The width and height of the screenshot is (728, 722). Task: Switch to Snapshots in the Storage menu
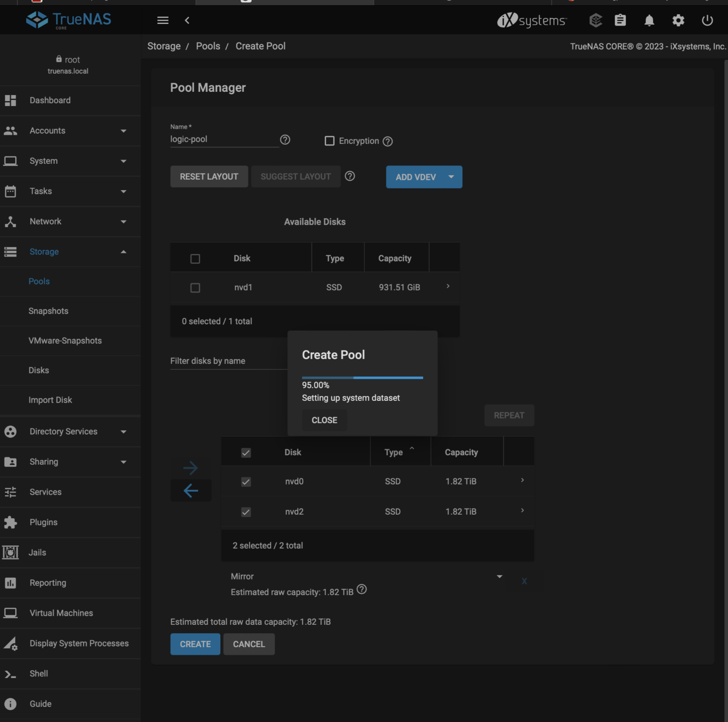coord(48,311)
